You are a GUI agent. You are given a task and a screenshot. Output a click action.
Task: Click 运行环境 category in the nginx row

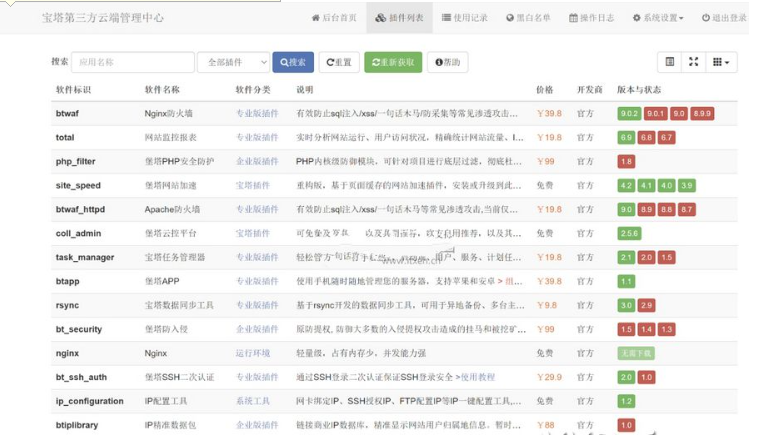[253, 354]
